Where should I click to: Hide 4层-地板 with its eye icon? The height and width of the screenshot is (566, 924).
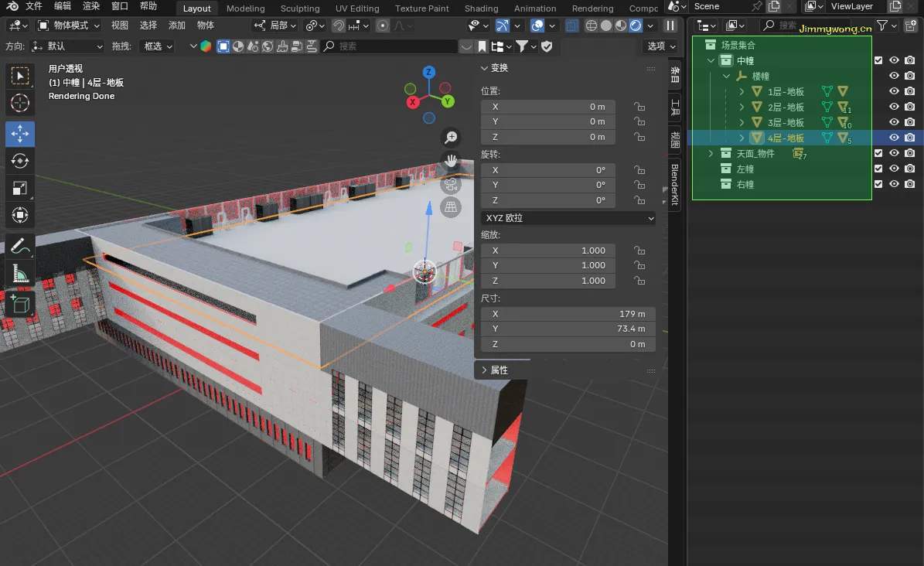pos(894,138)
